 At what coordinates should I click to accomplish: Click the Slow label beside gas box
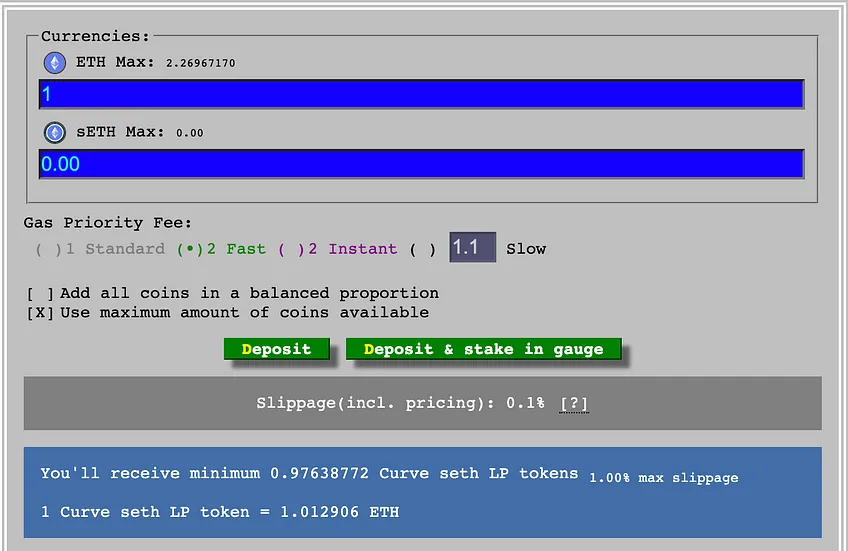[x=526, y=249]
